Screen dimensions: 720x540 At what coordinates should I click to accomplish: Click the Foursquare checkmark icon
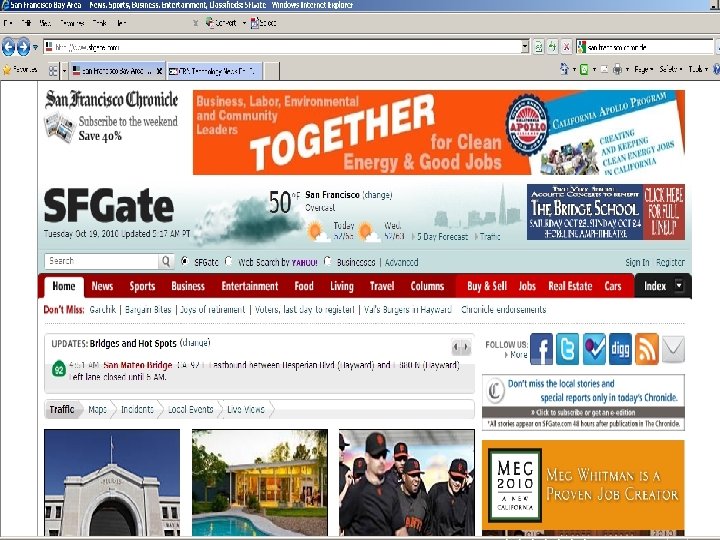click(594, 349)
